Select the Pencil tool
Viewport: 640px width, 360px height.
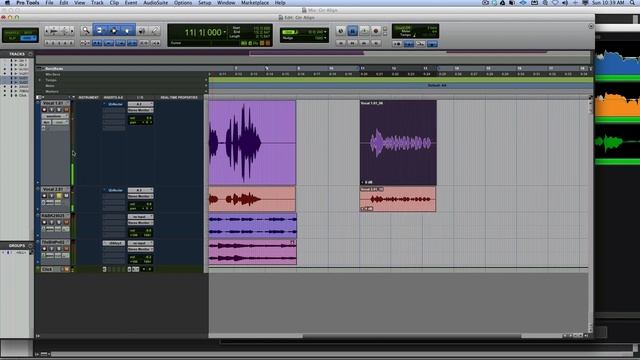click(x=155, y=31)
